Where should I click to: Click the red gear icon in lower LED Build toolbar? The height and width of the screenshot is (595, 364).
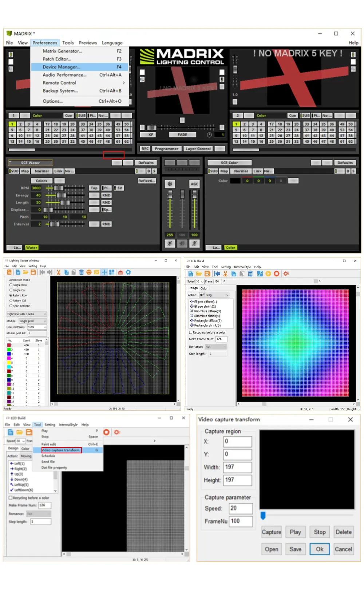117,432
